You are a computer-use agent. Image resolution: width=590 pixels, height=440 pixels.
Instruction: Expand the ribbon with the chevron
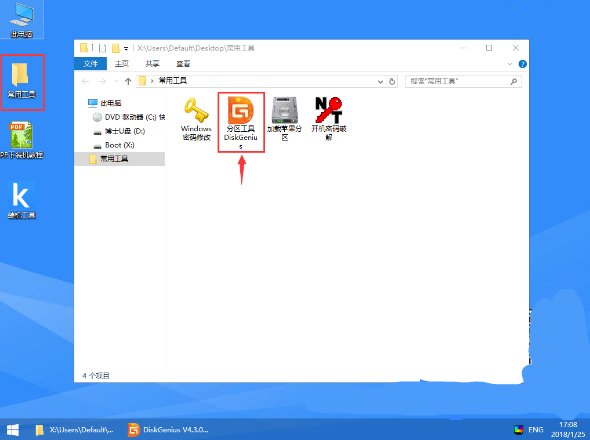pyautogui.click(x=510, y=64)
